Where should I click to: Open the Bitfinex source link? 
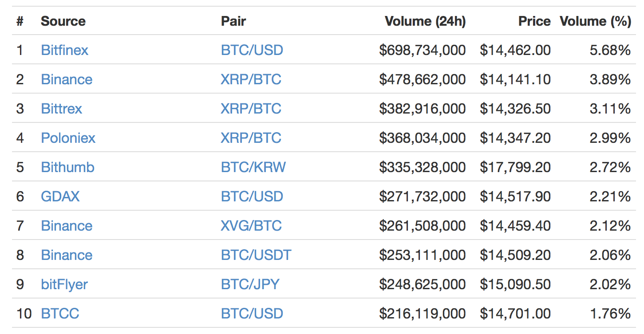64,50
